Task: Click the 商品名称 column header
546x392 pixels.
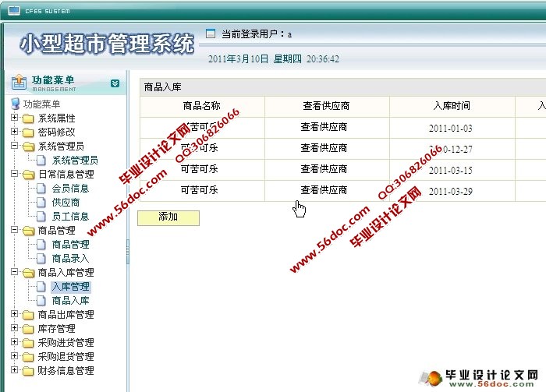Action: click(202, 106)
